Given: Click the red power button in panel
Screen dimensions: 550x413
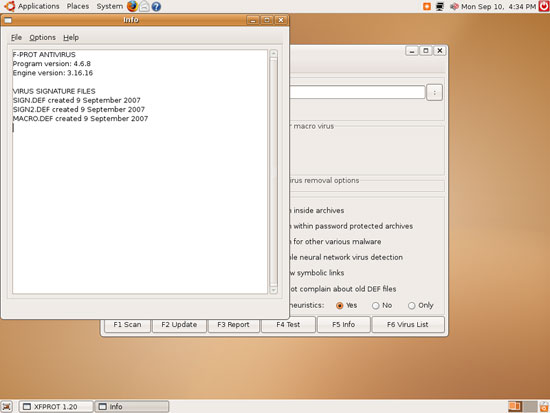Looking at the screenshot, I should (x=544, y=6).
